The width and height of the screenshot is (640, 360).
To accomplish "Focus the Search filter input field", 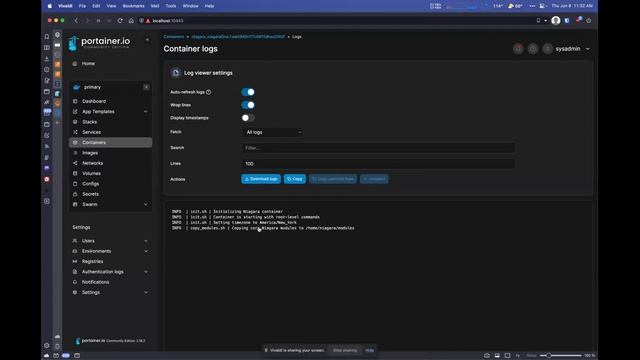I will tap(378, 148).
